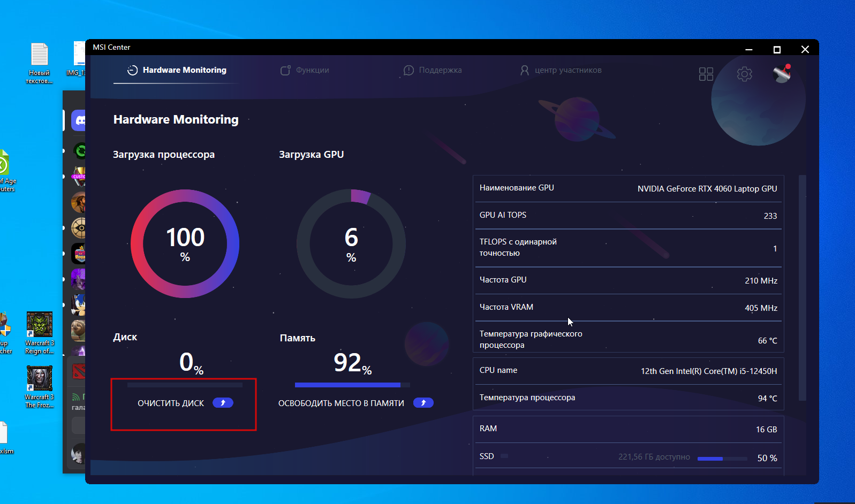Select the 405 MHz VRAM frequency value
The height and width of the screenshot is (504, 855).
click(x=761, y=308)
